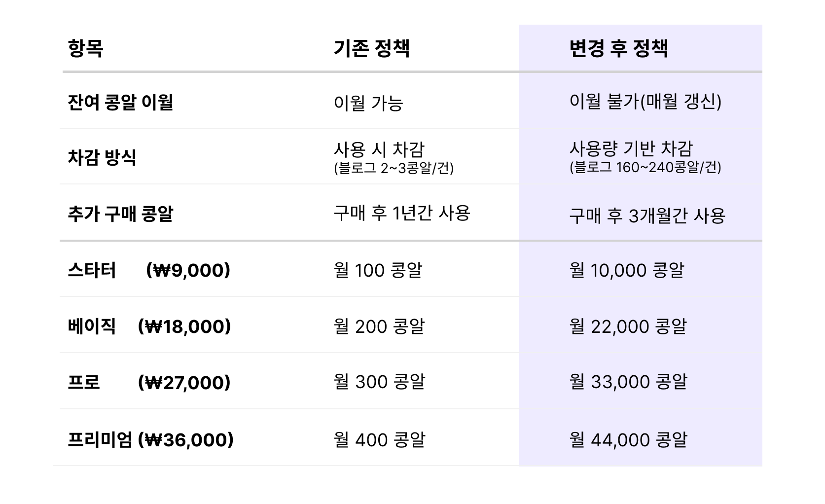The width and height of the screenshot is (825, 504).
Task: Click the 사용량 기반 차감 text
Action: (x=631, y=148)
